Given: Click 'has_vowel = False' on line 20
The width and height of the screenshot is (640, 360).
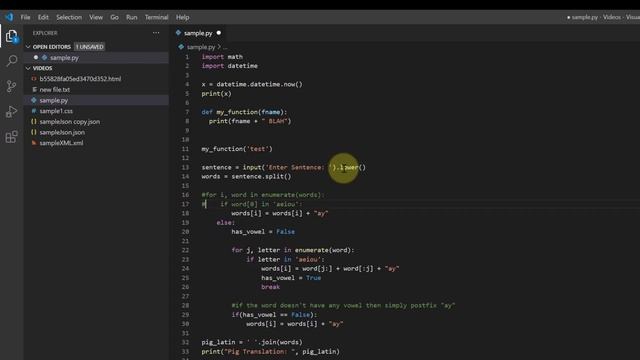Looking at the screenshot, I should (263, 232).
